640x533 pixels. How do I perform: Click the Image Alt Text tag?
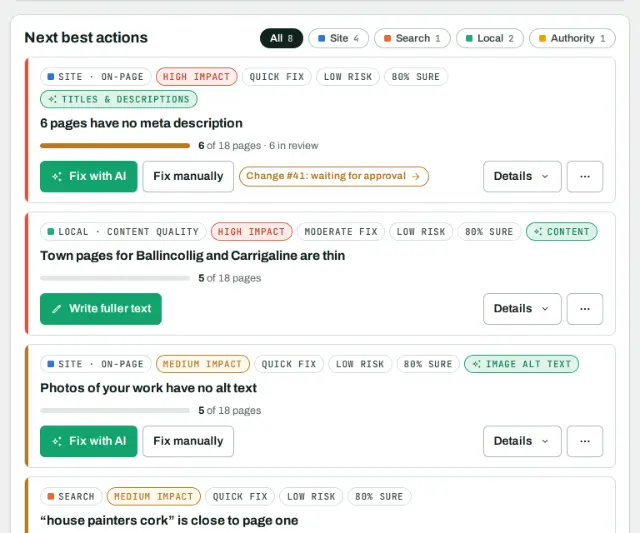(x=521, y=364)
